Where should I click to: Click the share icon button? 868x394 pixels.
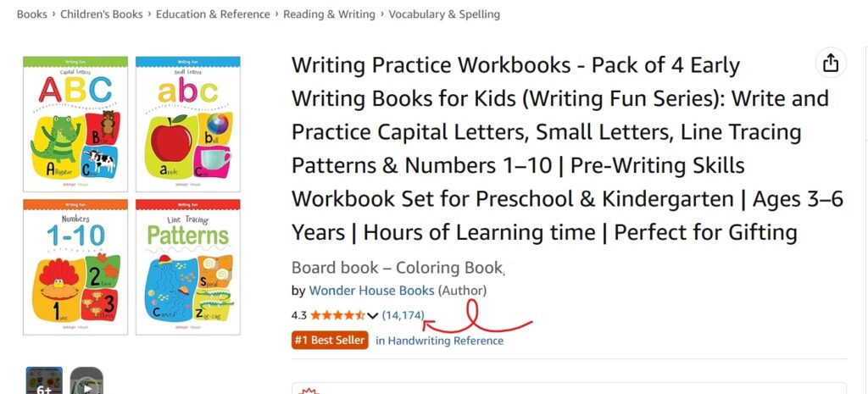831,63
